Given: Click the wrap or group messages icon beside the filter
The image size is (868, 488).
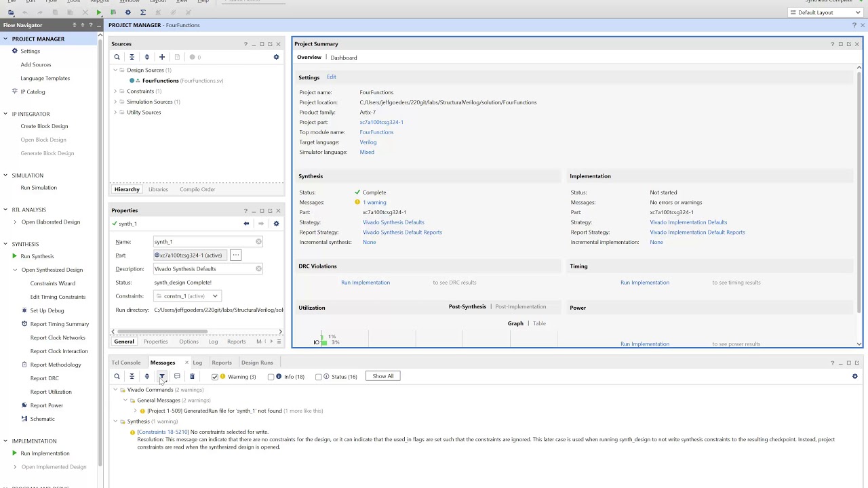Looking at the screenshot, I should [177, 376].
